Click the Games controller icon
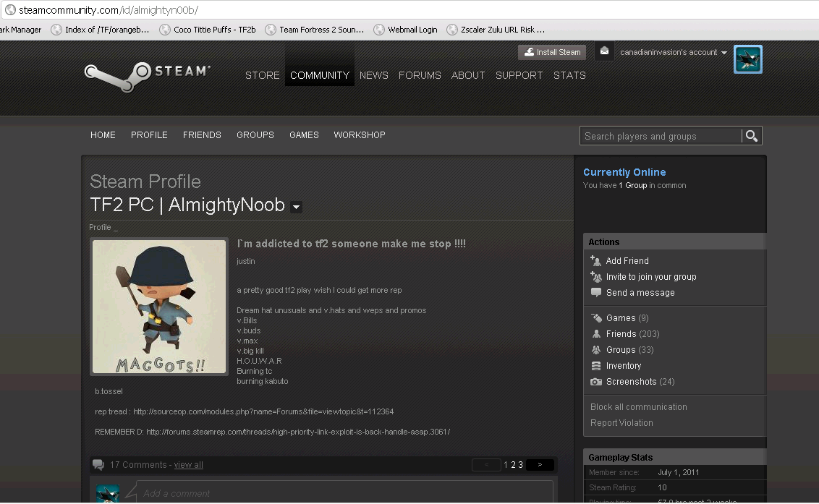This screenshot has width=819, height=504. [596, 317]
